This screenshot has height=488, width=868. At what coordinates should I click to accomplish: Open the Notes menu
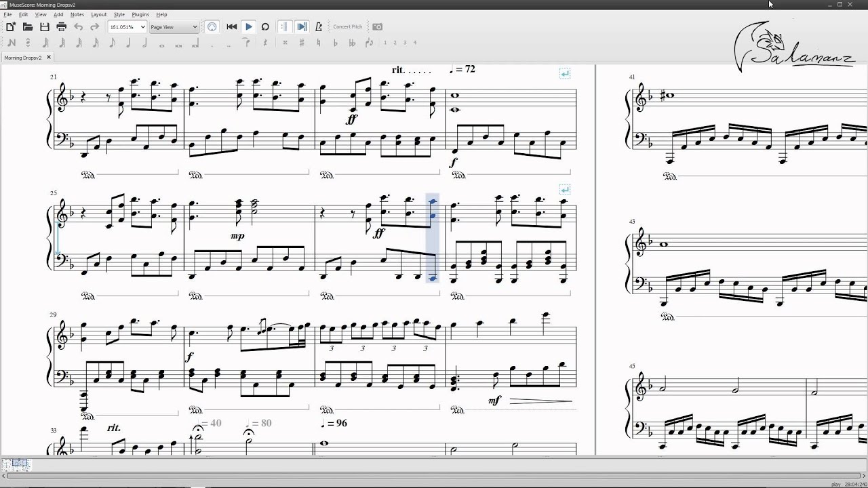pyautogui.click(x=77, y=14)
